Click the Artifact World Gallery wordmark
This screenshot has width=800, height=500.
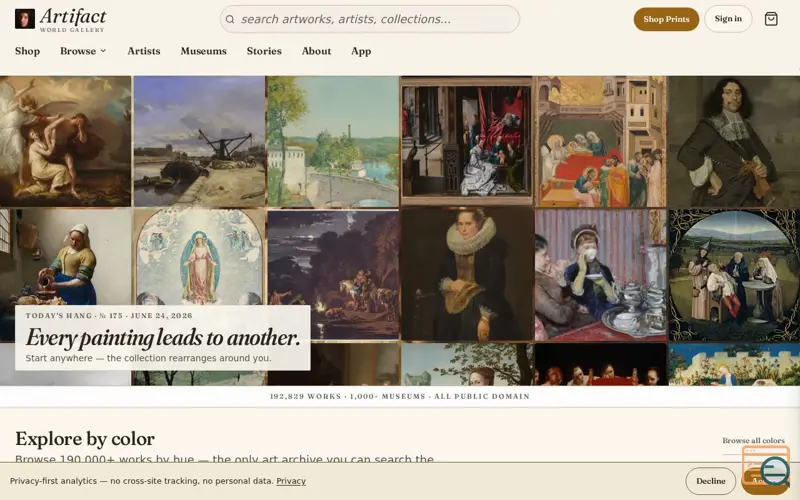click(x=73, y=19)
